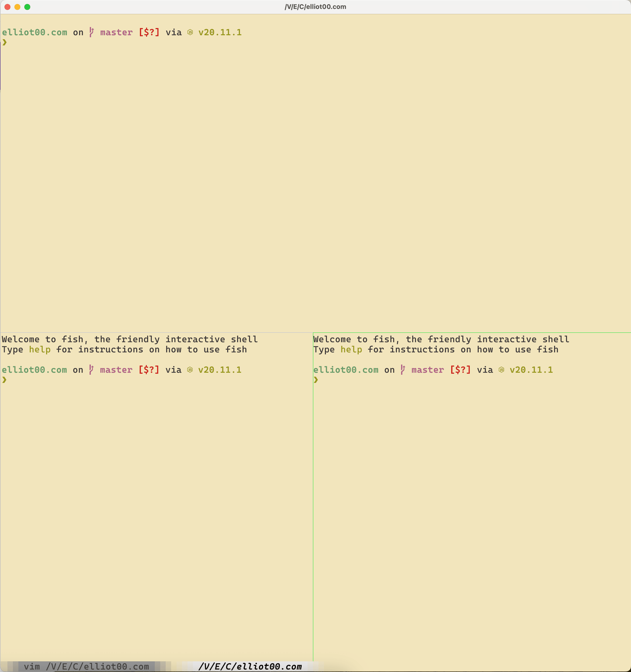
Task: Click the Node.js icon in top pane prompt
Action: pyautogui.click(x=190, y=33)
